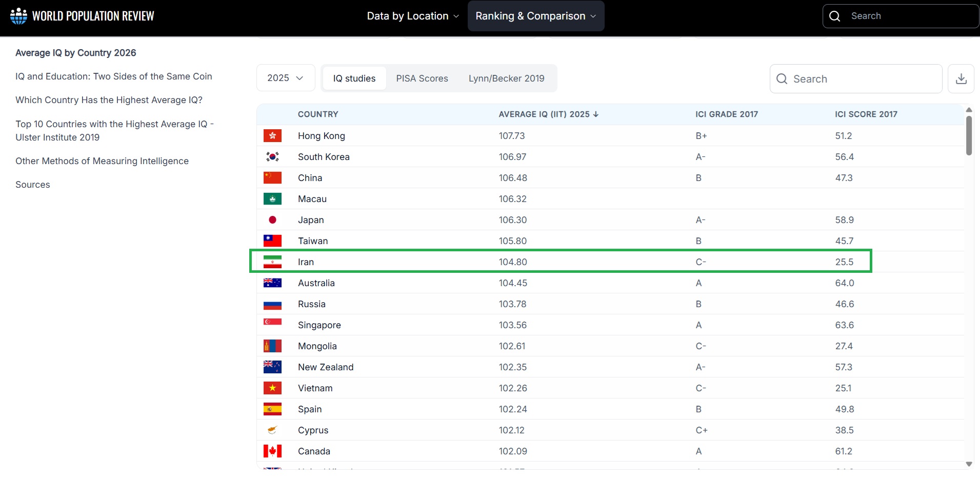Click Australia's ICI score 64.0
Viewport: 980px width, 479px height.
pyautogui.click(x=845, y=283)
